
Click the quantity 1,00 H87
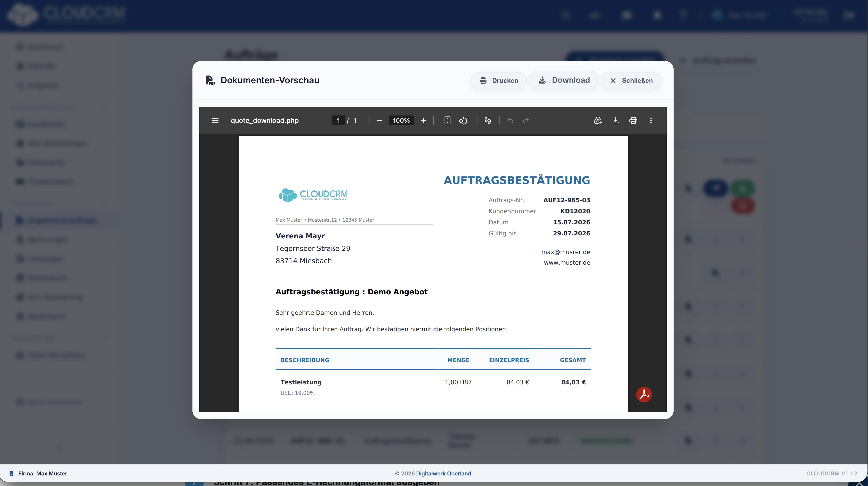(458, 382)
